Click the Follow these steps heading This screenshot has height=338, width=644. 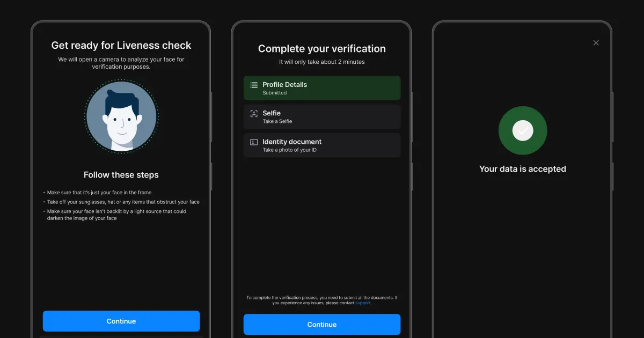121,175
